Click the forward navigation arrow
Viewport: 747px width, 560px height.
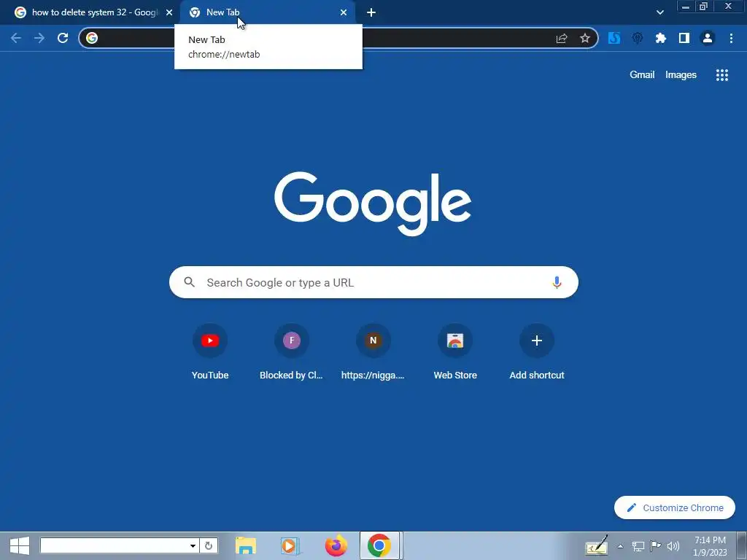(39, 38)
